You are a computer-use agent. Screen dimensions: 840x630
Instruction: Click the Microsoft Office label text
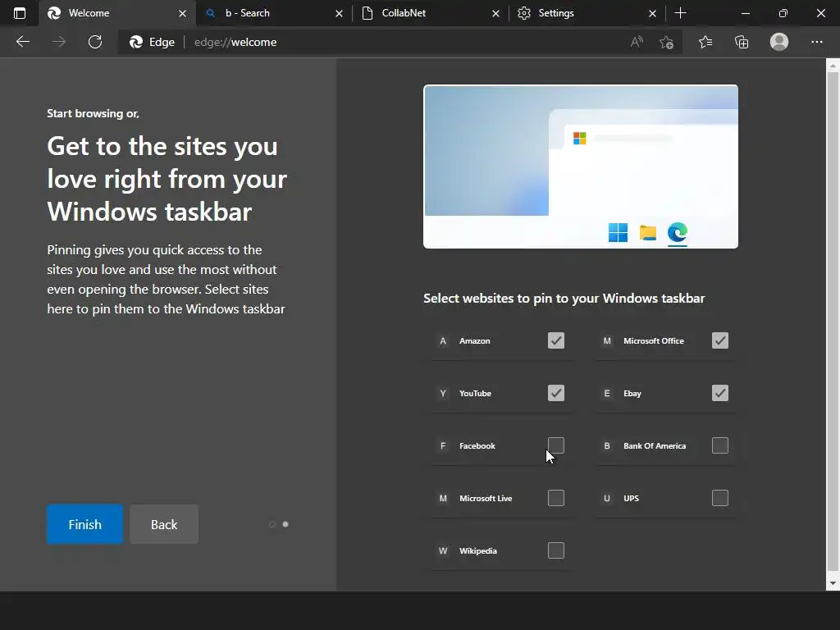click(654, 340)
